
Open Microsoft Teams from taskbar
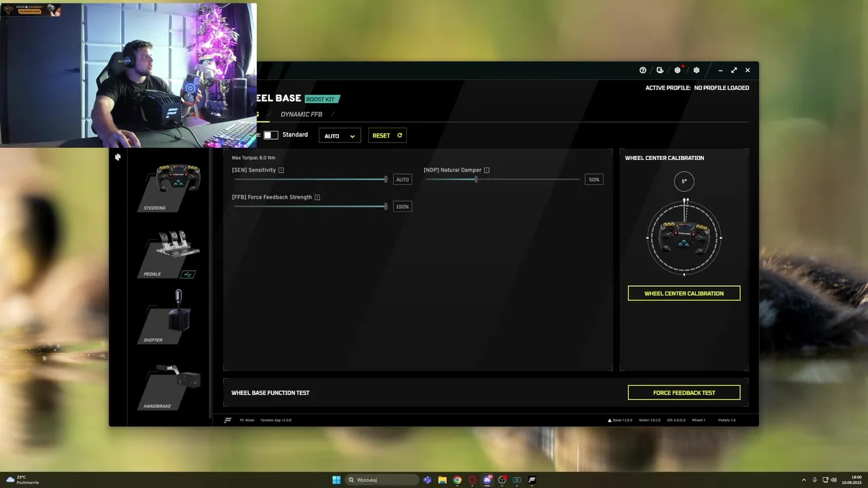427,480
